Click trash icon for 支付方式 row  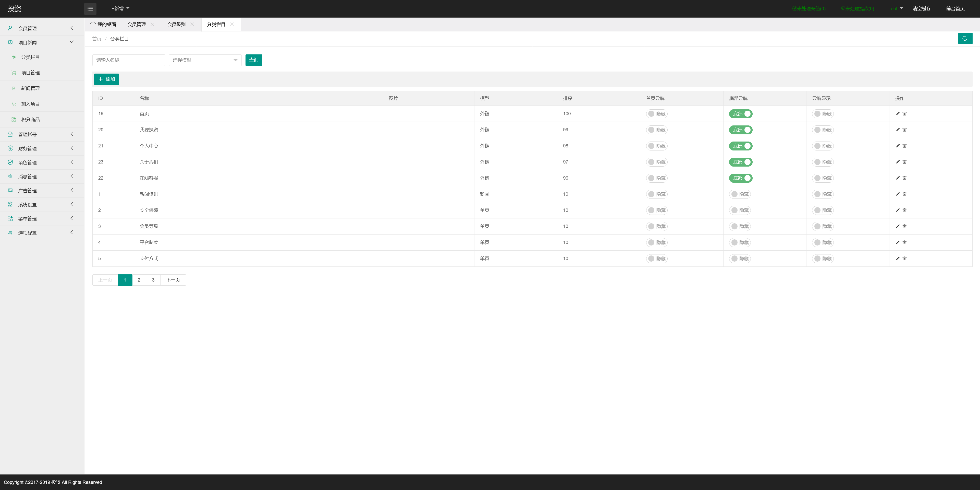(x=905, y=259)
